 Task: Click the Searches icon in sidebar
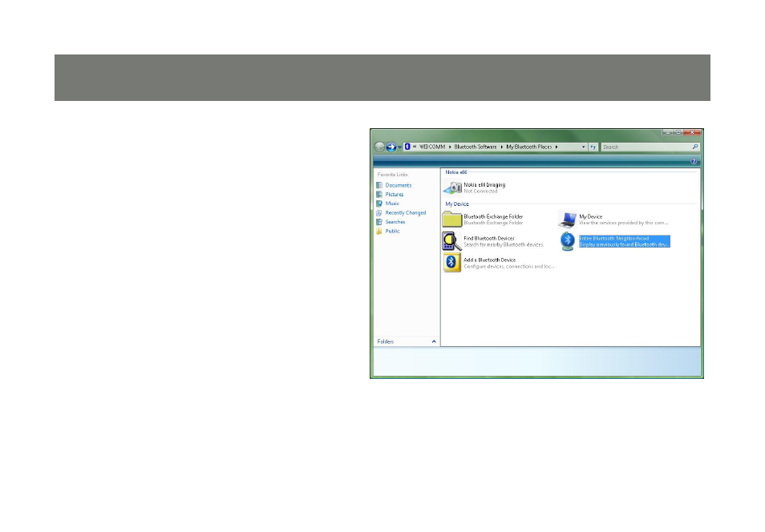click(379, 223)
